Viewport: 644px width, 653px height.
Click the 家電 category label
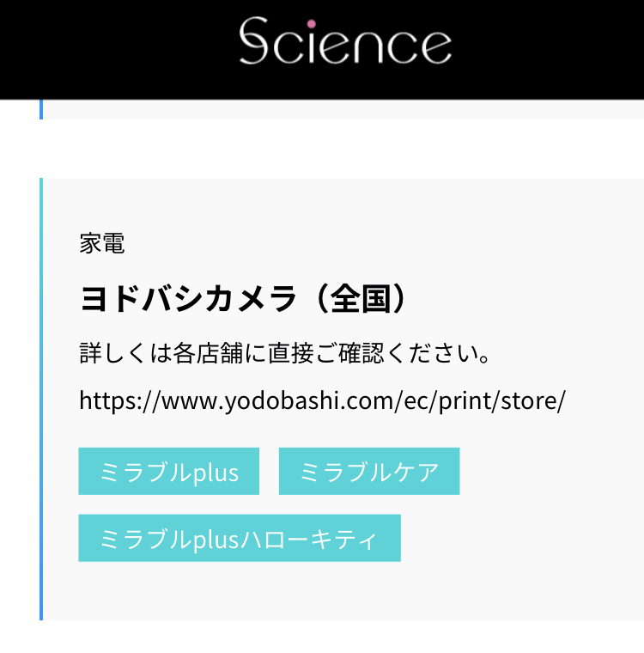102,244
